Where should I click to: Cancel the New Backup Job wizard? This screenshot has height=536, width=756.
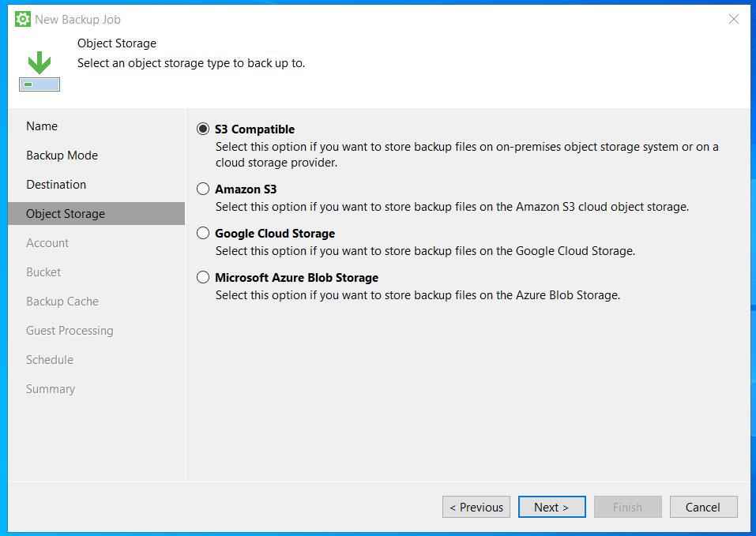point(703,507)
